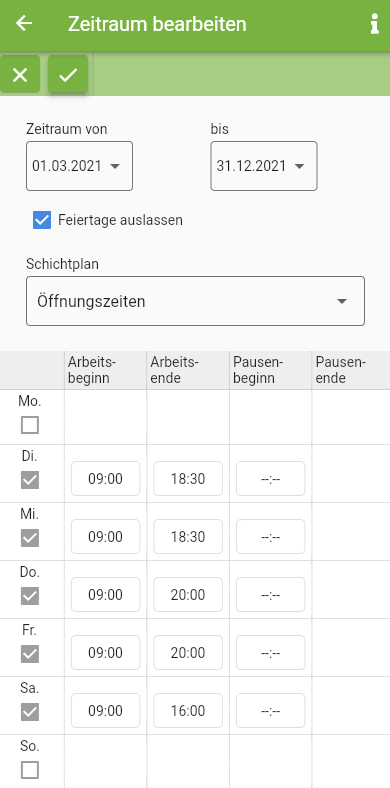Enable the So. weekday checkbox
Screen dimensions: 390x788
(x=30, y=770)
